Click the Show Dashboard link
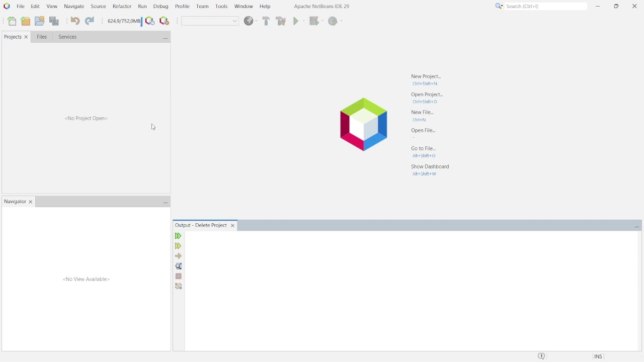The width and height of the screenshot is (644, 362). (x=430, y=167)
